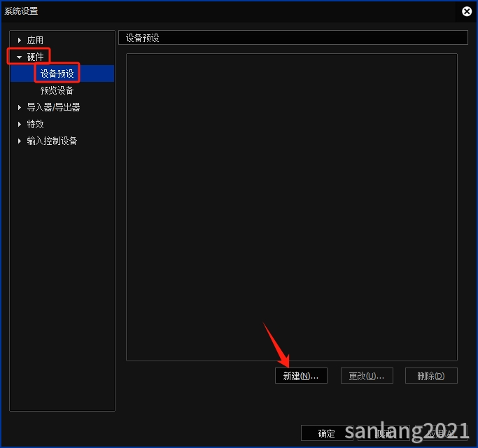
Task: Expand the 导入器/导出器 node arrow
Action: pos(20,108)
